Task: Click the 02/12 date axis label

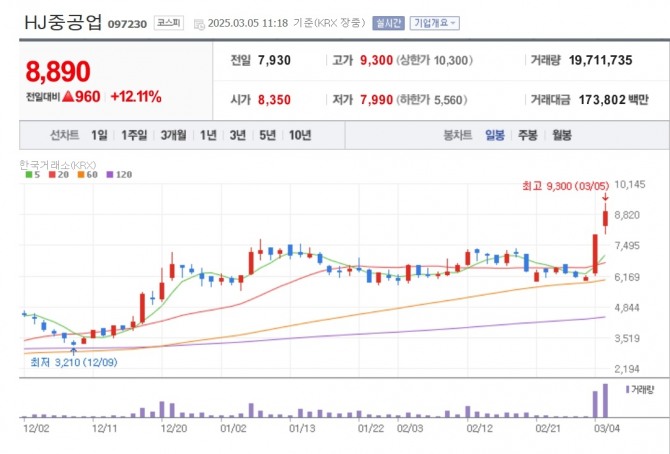Action: click(x=479, y=428)
